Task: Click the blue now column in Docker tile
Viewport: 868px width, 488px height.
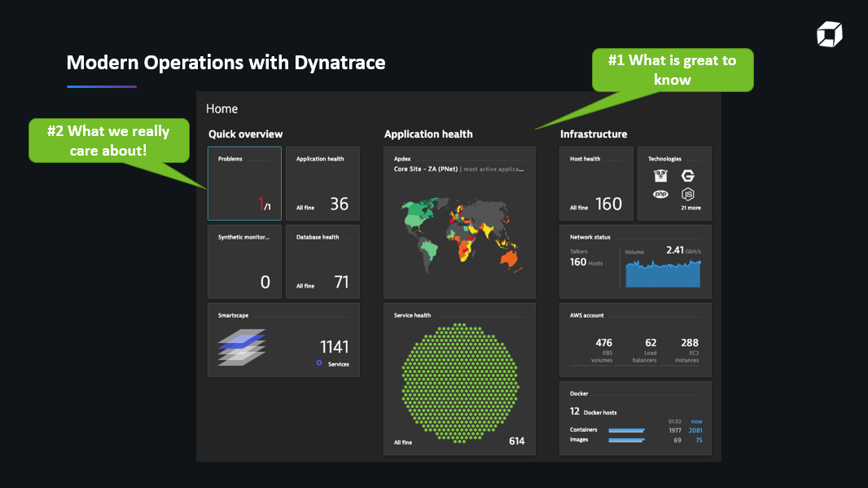Action: coord(695,421)
